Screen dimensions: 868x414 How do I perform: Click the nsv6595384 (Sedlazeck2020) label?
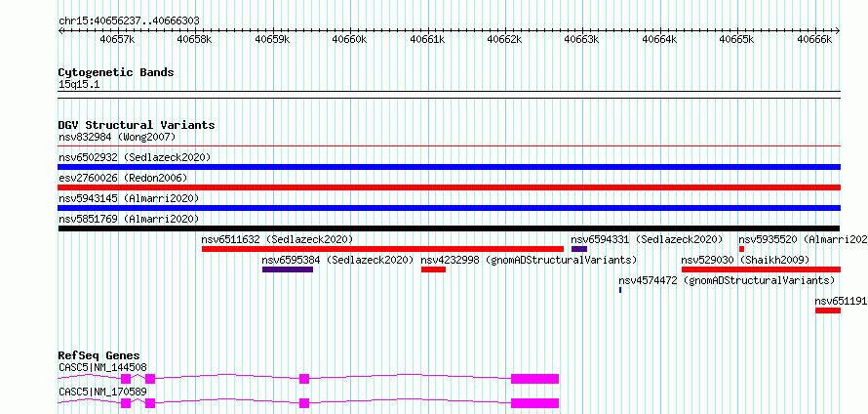pos(337,260)
